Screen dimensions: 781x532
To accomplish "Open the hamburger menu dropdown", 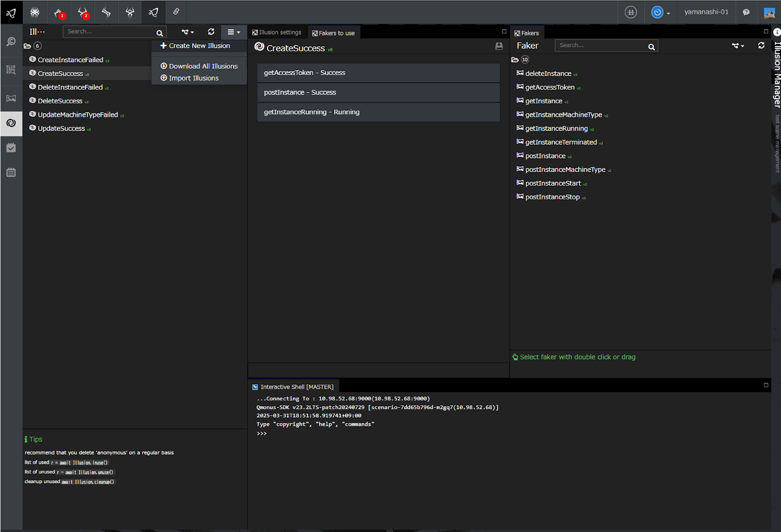I will point(233,32).
